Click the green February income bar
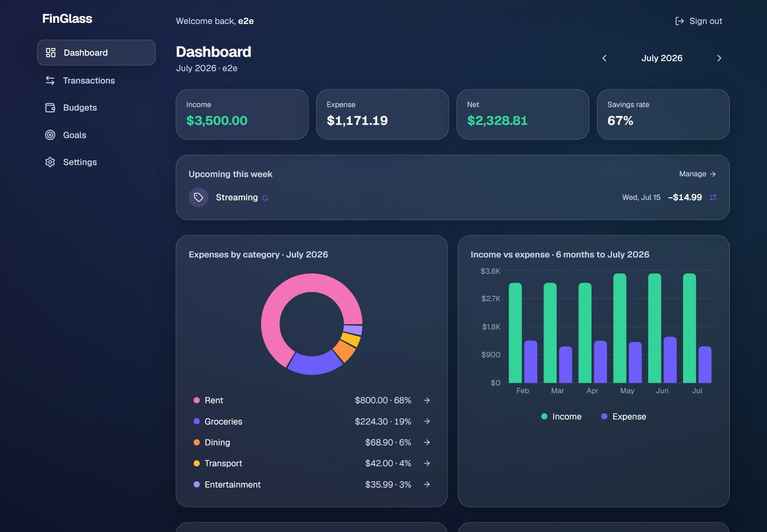This screenshot has width=767, height=532. [515, 332]
